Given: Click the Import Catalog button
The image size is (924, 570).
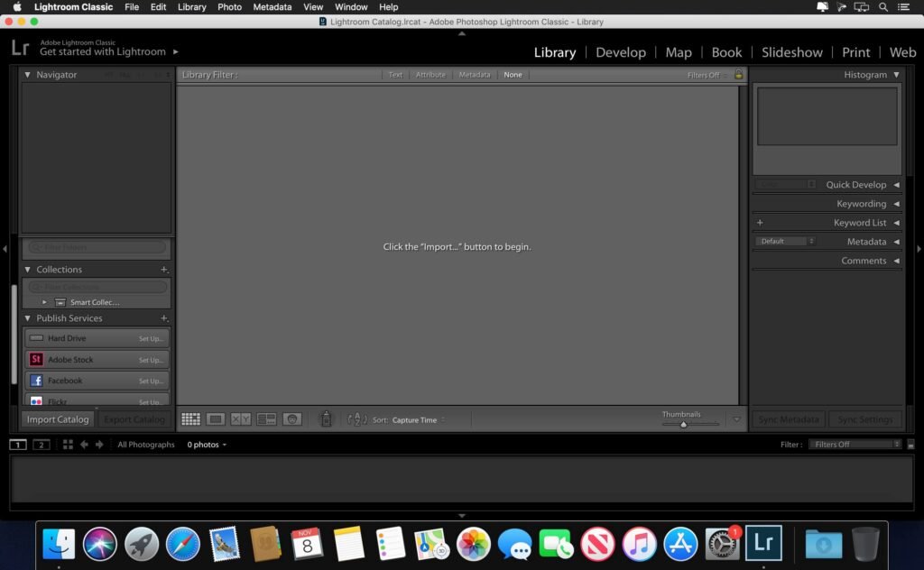Looking at the screenshot, I should (57, 418).
